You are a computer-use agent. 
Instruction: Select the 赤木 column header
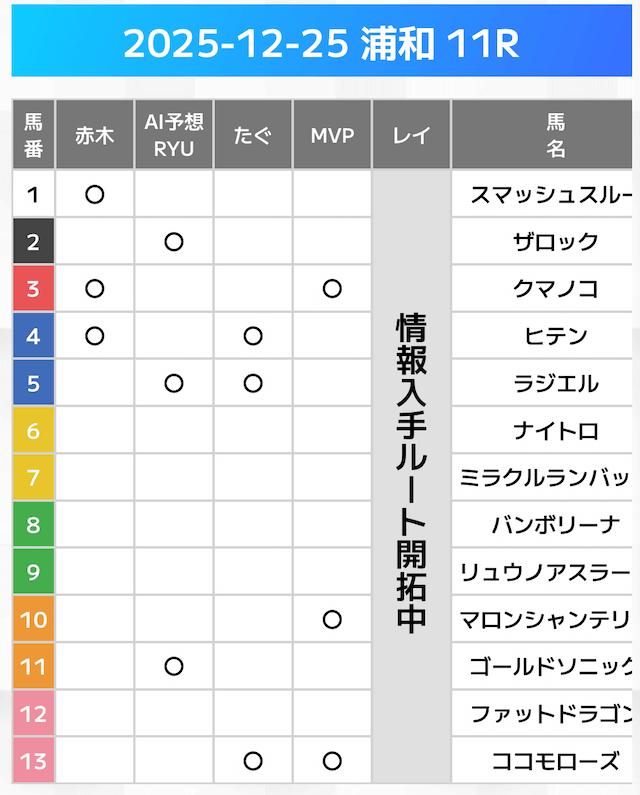click(x=95, y=136)
